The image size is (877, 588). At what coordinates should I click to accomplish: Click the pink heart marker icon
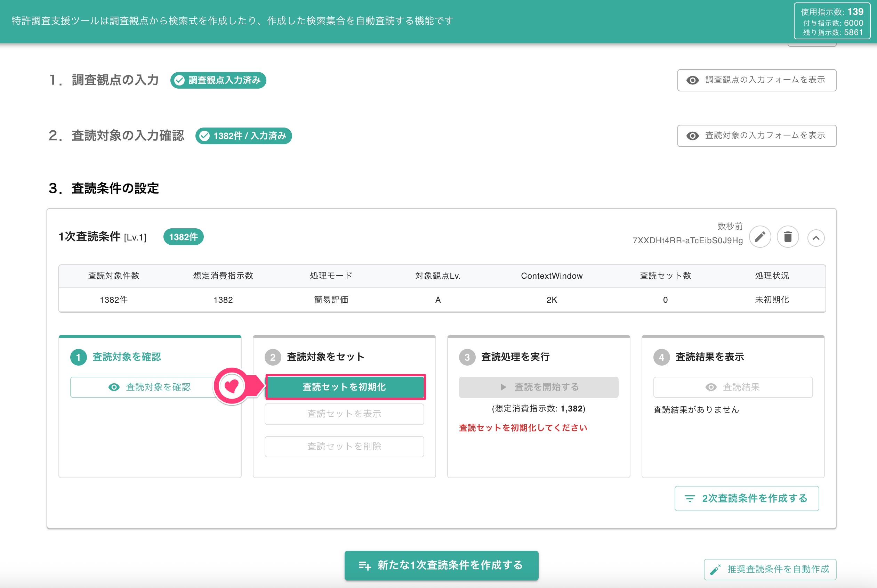(232, 386)
